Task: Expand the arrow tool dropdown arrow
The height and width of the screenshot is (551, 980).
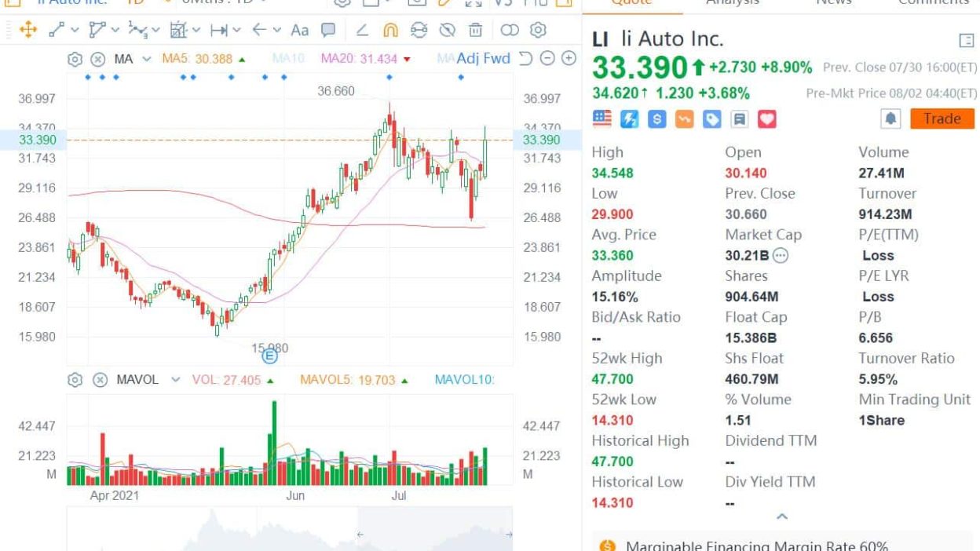Action: [277, 31]
